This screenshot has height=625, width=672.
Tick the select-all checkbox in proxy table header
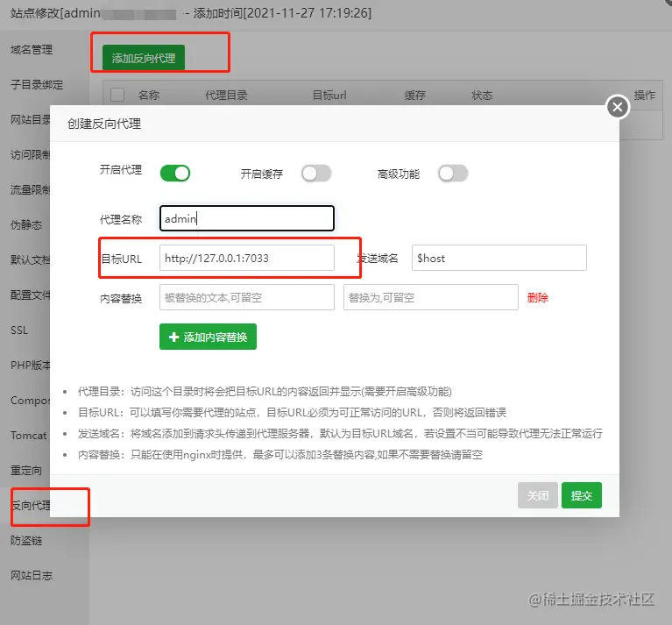117,95
